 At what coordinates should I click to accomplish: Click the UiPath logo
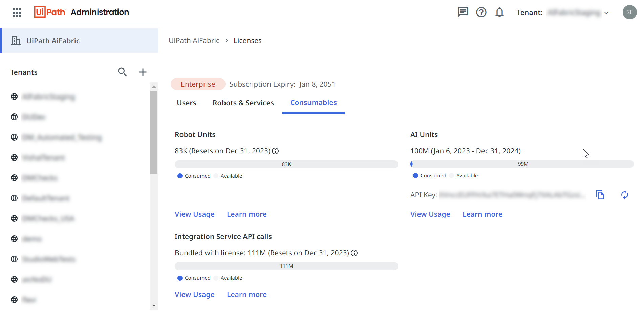click(x=50, y=12)
